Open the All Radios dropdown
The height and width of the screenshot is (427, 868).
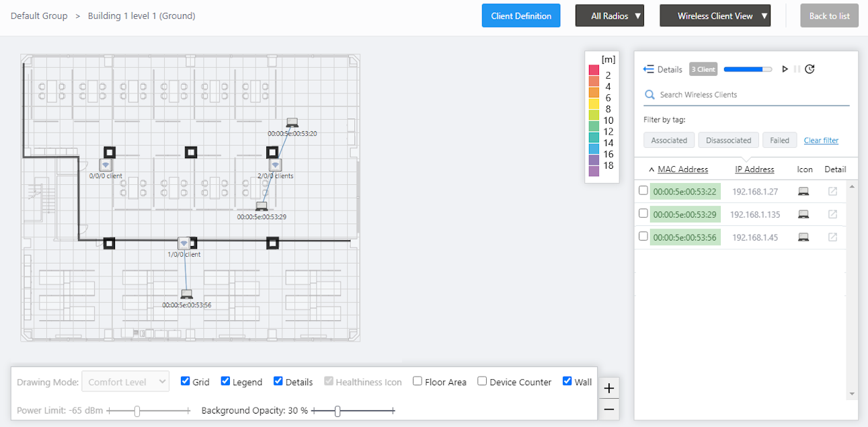(609, 16)
